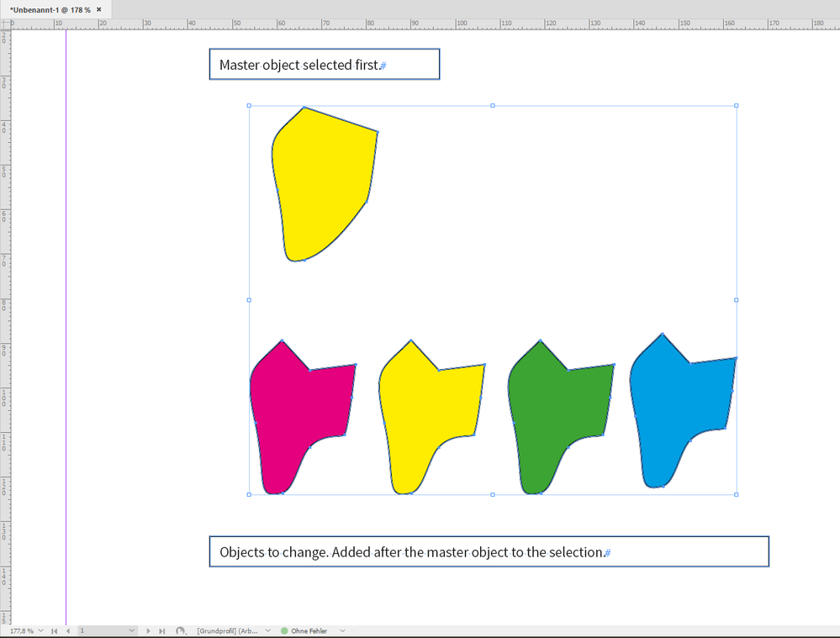Close the Unbenannt-1 document tab
Viewport: 840px width, 638px height.
coord(98,9)
